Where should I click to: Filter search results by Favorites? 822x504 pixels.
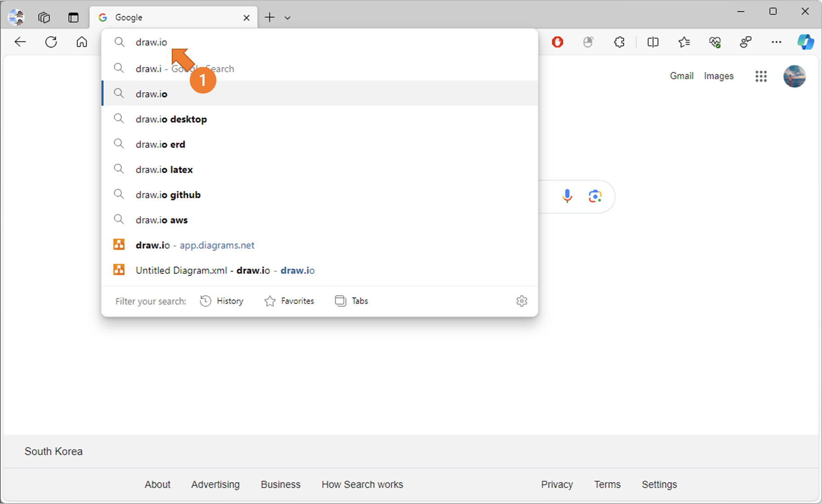(x=289, y=301)
